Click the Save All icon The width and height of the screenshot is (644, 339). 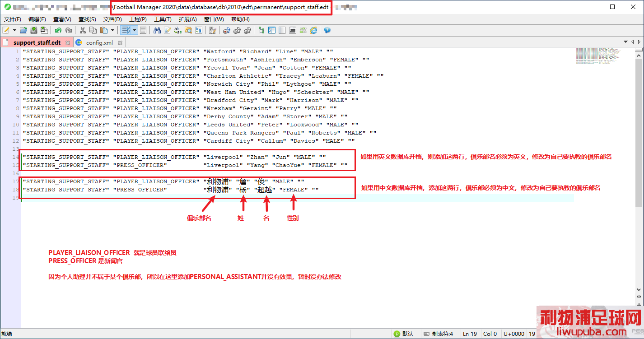pos(44,30)
